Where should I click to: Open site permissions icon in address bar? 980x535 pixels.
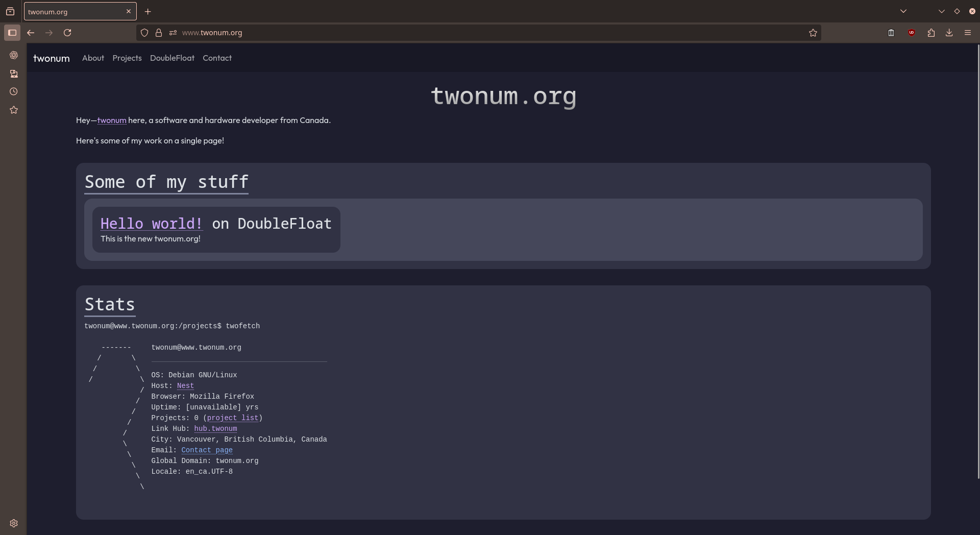pos(173,33)
